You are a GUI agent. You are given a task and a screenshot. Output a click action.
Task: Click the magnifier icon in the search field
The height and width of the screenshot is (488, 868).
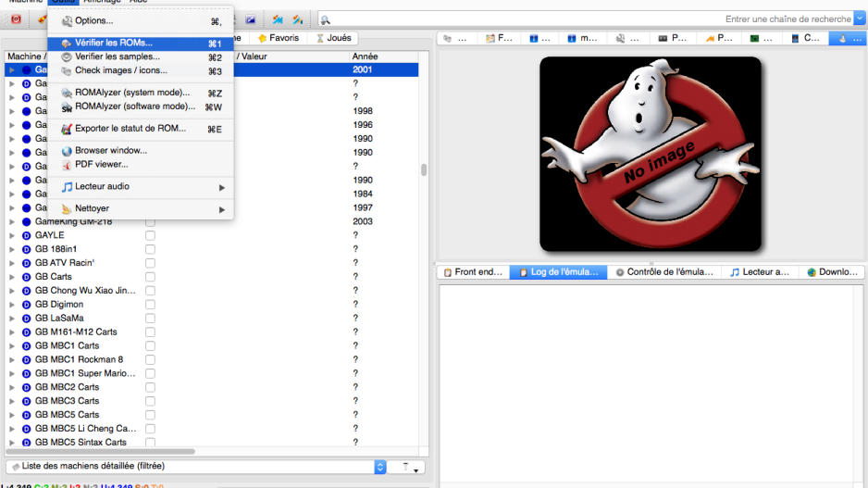(x=326, y=20)
